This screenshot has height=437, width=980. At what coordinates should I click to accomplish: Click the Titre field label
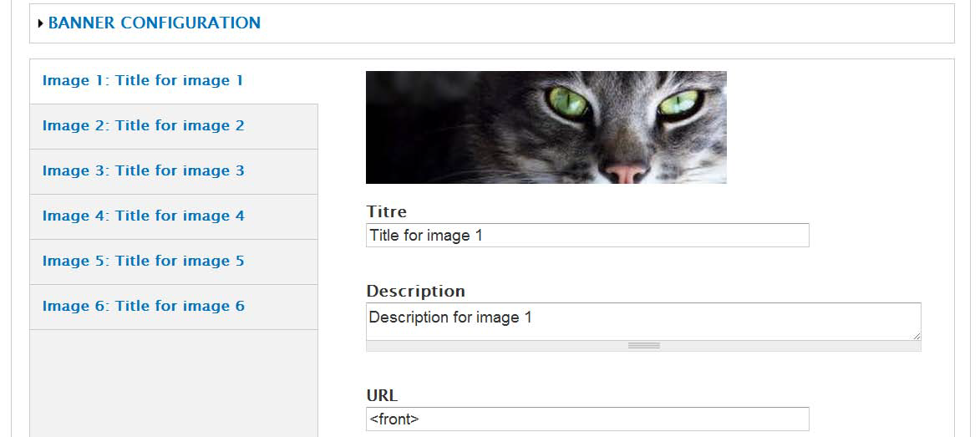point(386,212)
